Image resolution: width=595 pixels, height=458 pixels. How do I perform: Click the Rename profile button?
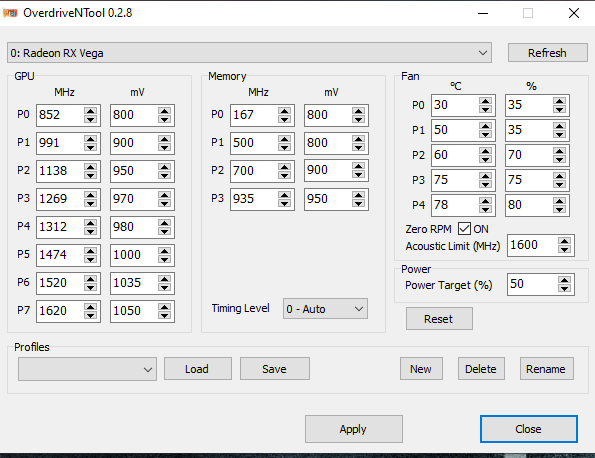point(546,369)
